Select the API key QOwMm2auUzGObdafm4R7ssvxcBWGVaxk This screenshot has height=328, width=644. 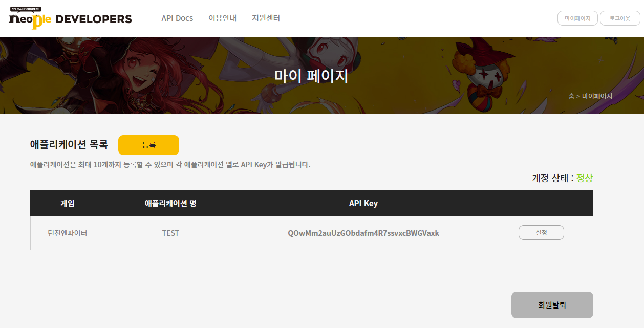[363, 233]
